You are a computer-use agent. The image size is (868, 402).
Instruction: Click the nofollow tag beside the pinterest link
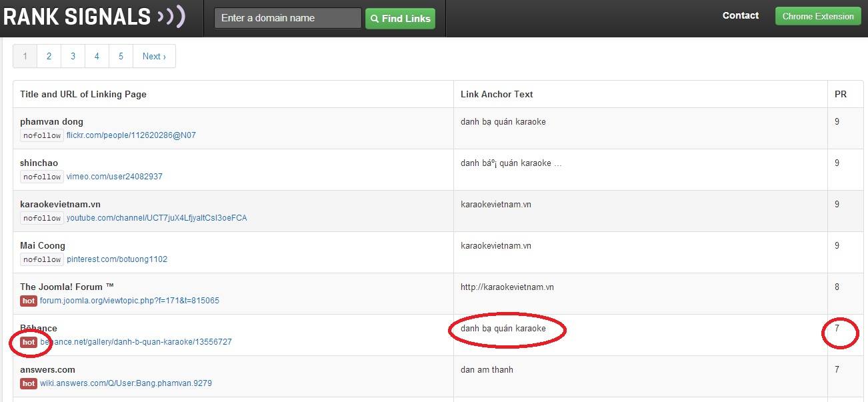click(42, 259)
